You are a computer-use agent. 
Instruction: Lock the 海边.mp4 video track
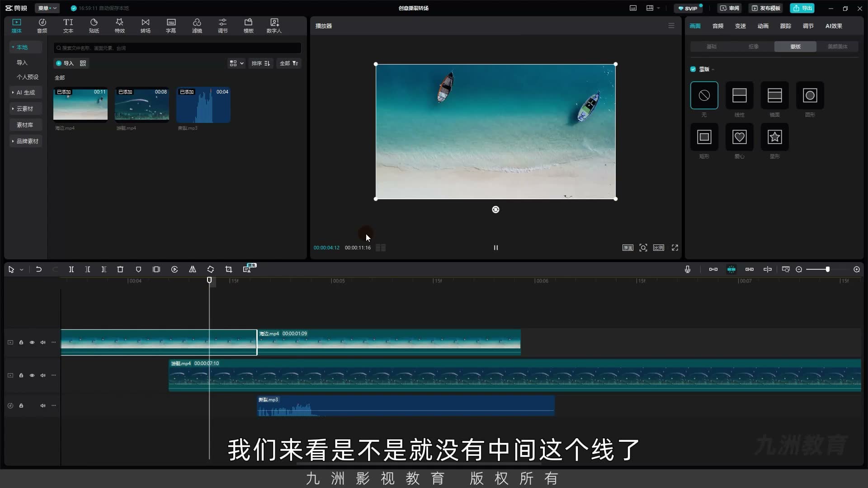point(21,343)
